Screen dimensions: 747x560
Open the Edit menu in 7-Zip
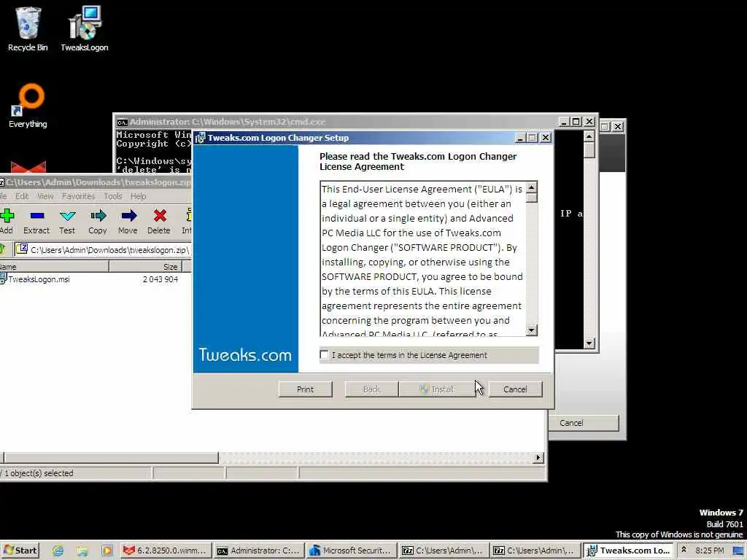coord(22,196)
